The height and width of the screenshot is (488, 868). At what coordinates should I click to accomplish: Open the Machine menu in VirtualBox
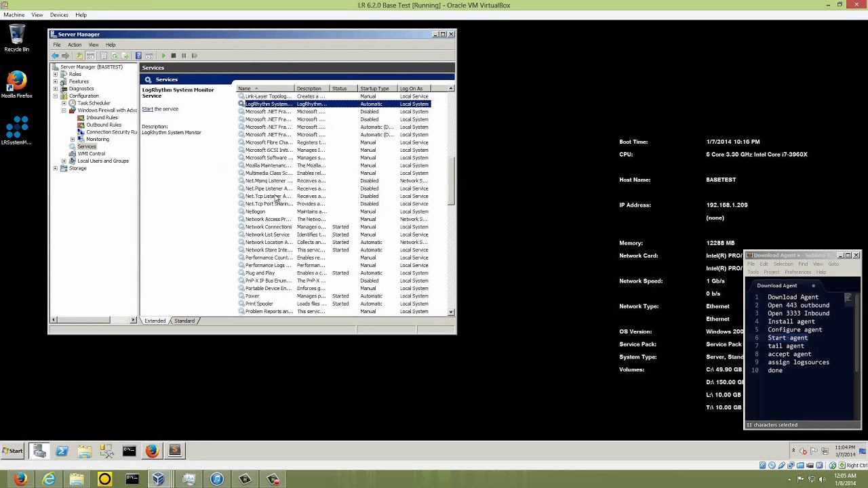(x=14, y=15)
